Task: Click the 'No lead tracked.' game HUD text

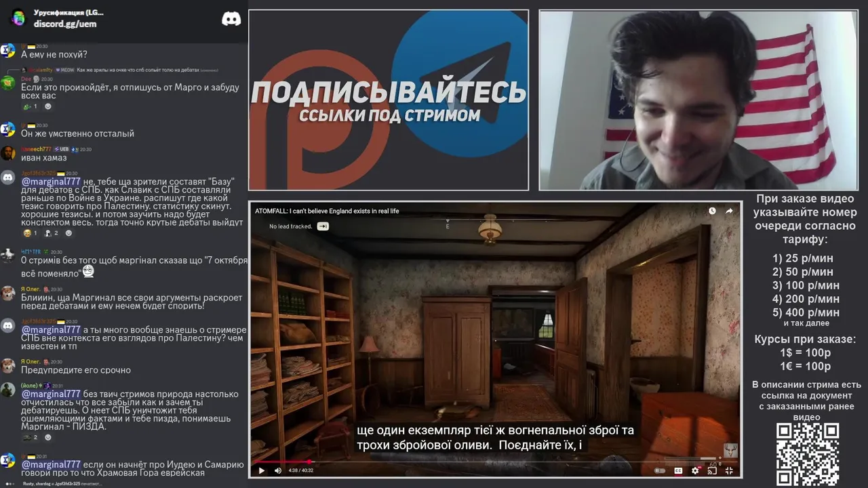Action: 290,226
